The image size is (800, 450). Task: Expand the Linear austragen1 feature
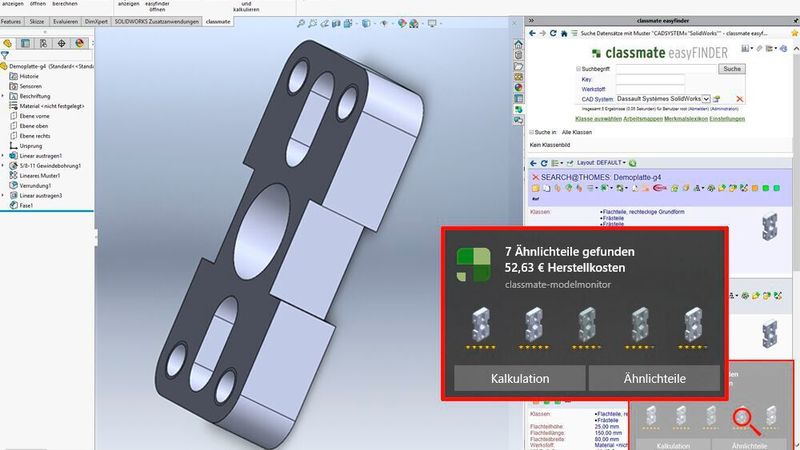(x=3, y=156)
